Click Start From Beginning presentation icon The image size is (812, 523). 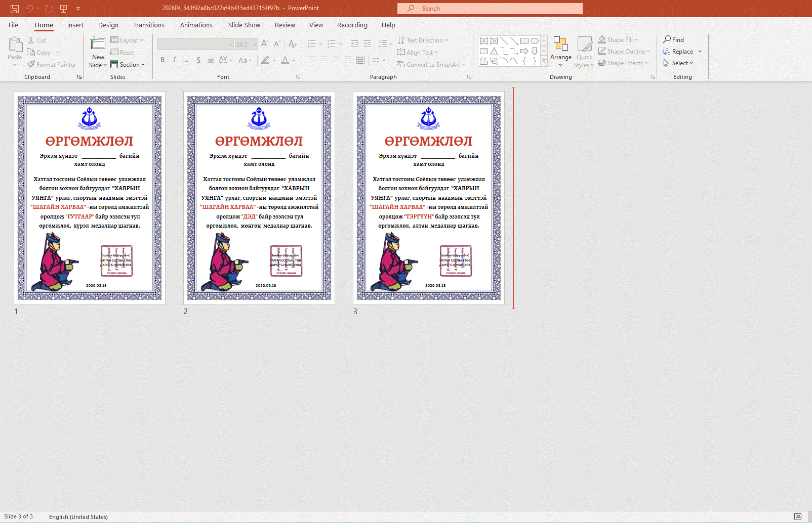click(64, 9)
